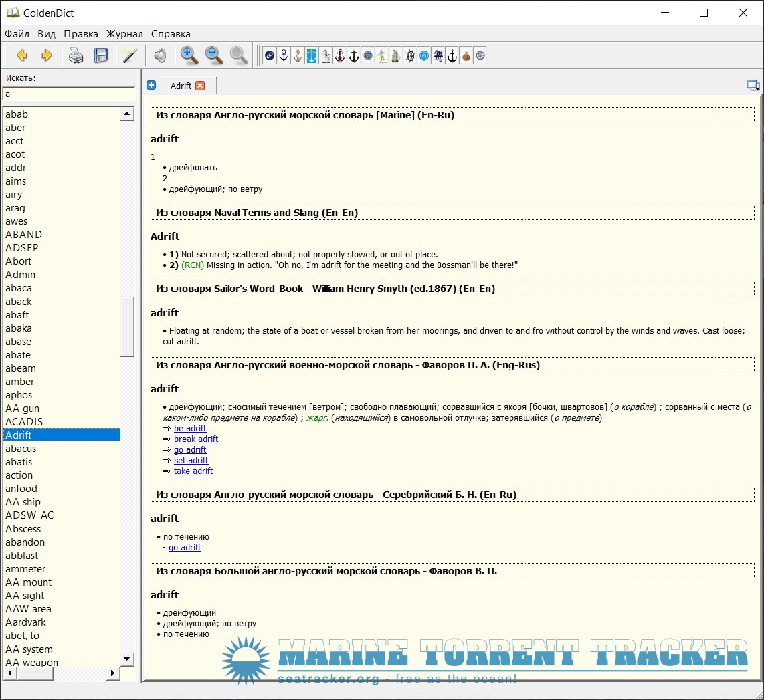Toggle the scan popup magic wand icon

(130, 55)
